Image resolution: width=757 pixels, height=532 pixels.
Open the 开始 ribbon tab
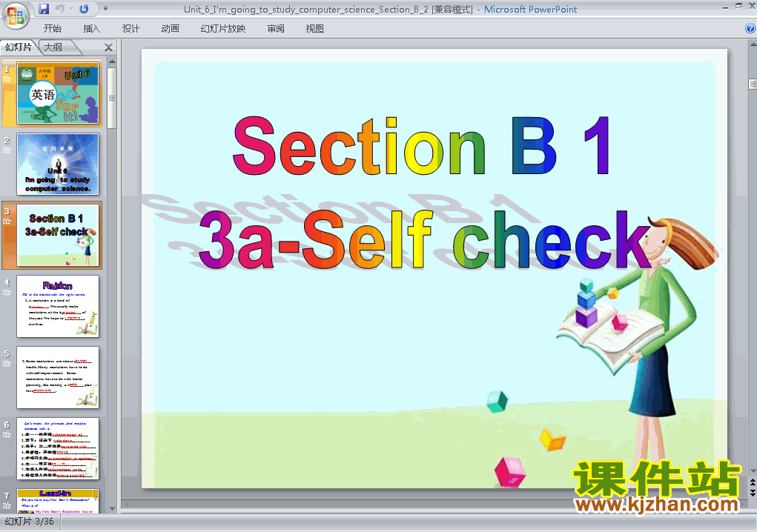pos(52,28)
